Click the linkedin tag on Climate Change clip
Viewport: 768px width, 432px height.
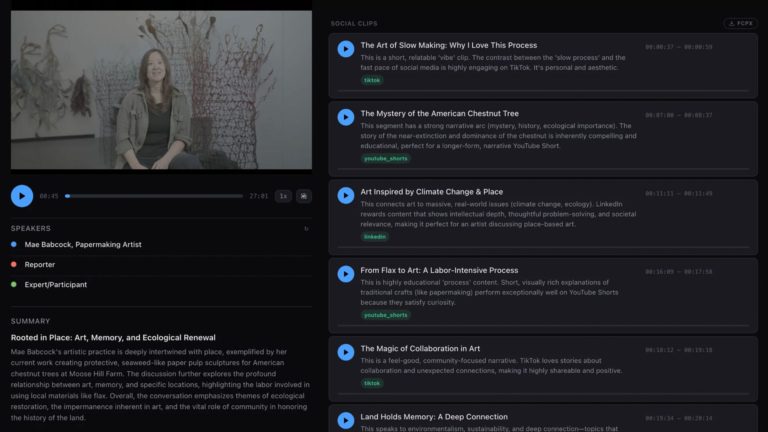pyautogui.click(x=375, y=237)
